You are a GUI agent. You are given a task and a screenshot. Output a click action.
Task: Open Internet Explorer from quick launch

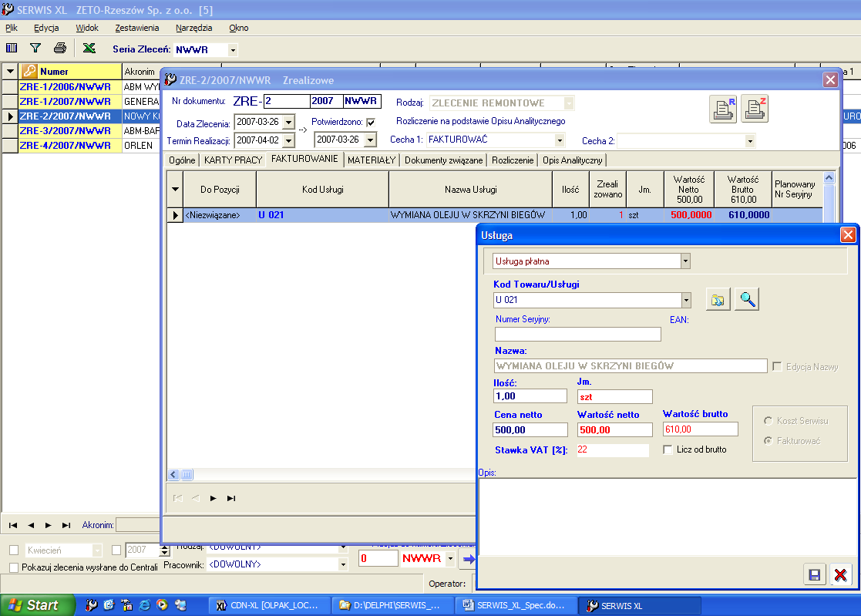click(144, 605)
